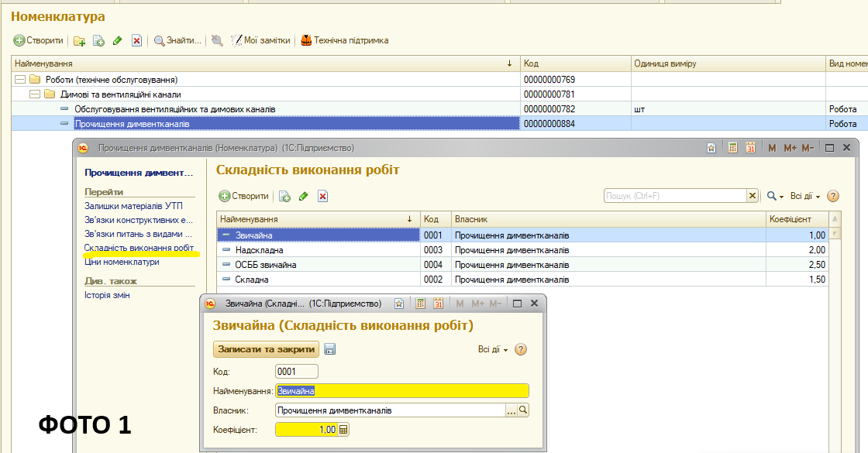Open Історія змін in side panel
Viewport: 868px width, 453px height.
tap(107, 295)
